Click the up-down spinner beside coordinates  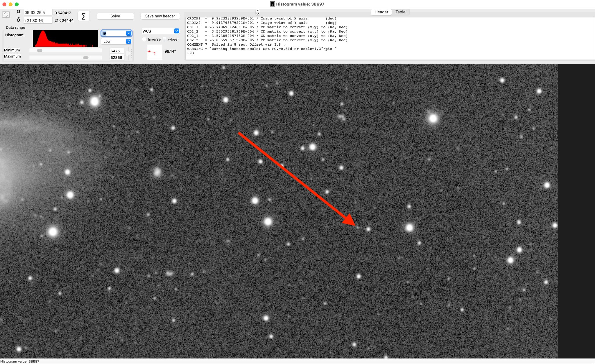6,15
